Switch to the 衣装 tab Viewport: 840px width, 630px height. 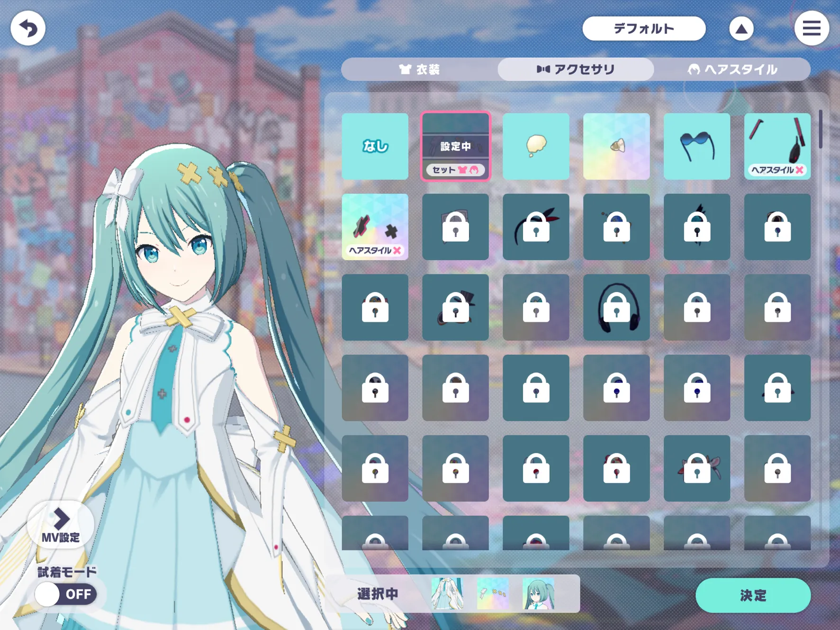pos(419,70)
